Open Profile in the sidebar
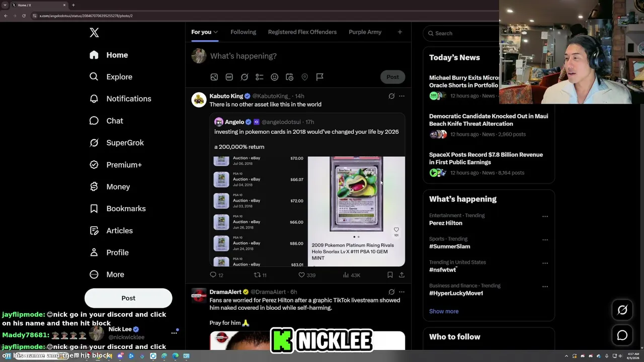The width and height of the screenshot is (644, 362). (x=109, y=252)
